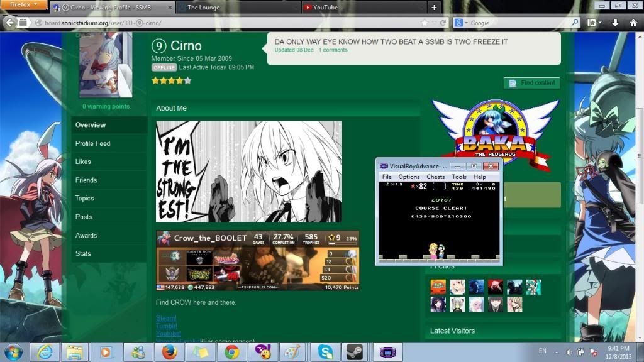The width and height of the screenshot is (644, 362).
Task: Open the orange Firefox menu dropdown
Action: (24, 5)
